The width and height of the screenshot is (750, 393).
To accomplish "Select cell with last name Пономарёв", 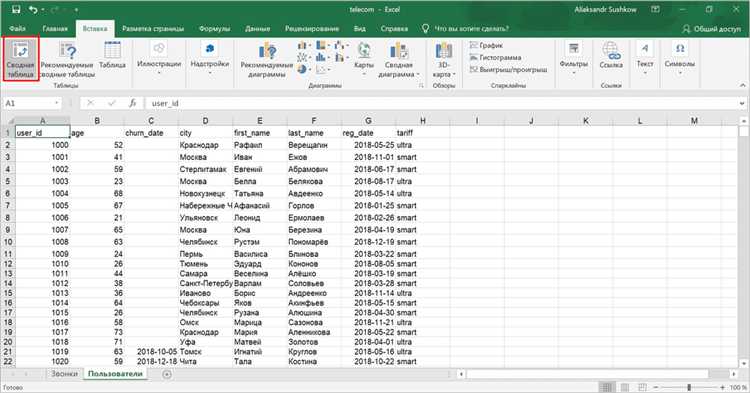I will pyautogui.click(x=314, y=242).
